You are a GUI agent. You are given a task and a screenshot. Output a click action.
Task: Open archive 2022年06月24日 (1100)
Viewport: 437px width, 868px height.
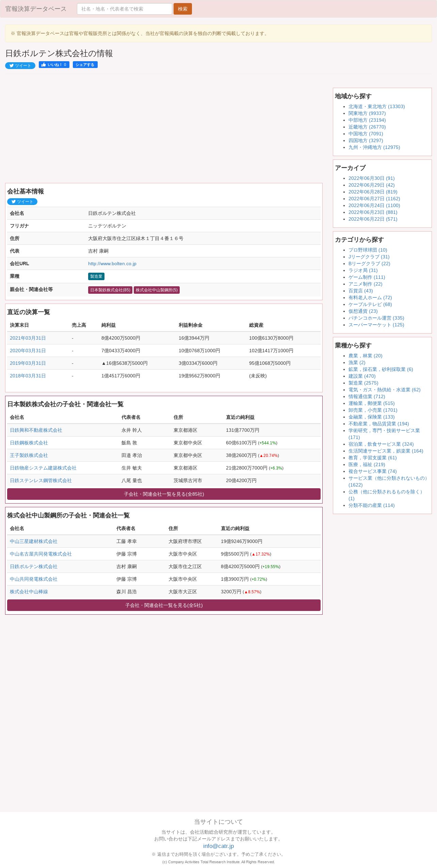374,205
